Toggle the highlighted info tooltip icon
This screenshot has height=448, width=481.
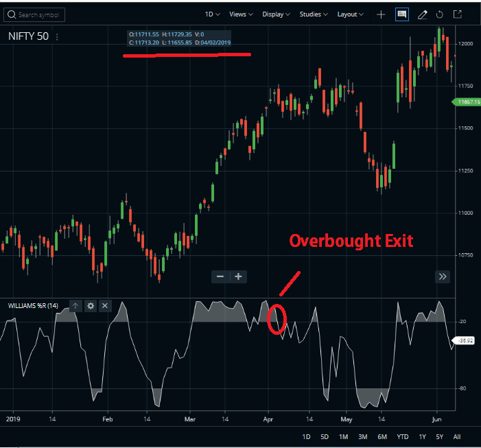click(x=402, y=14)
